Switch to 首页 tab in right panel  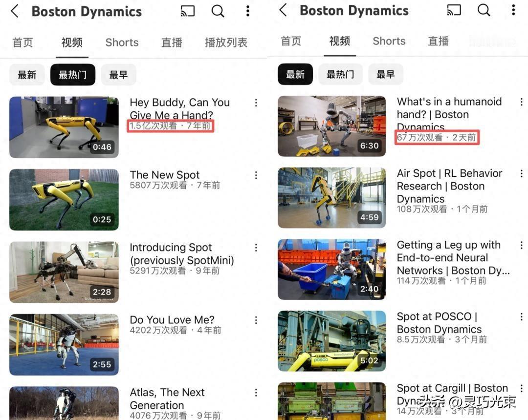coord(291,41)
